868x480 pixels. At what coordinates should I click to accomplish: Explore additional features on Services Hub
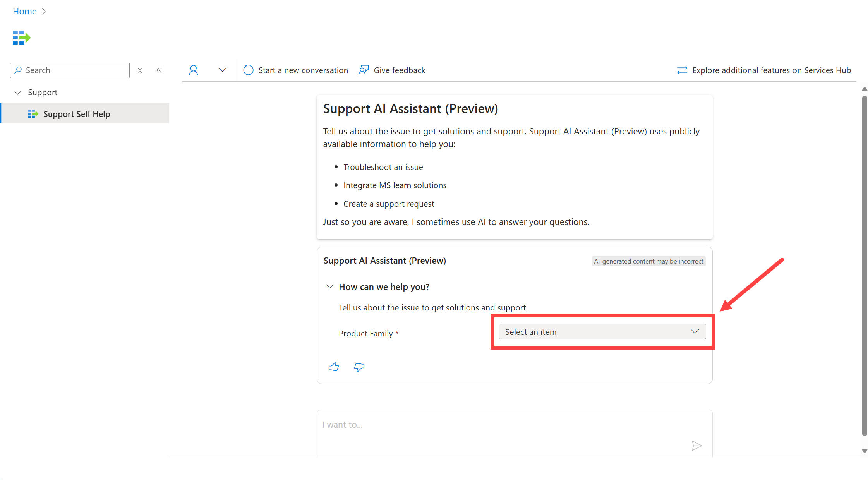pos(771,70)
